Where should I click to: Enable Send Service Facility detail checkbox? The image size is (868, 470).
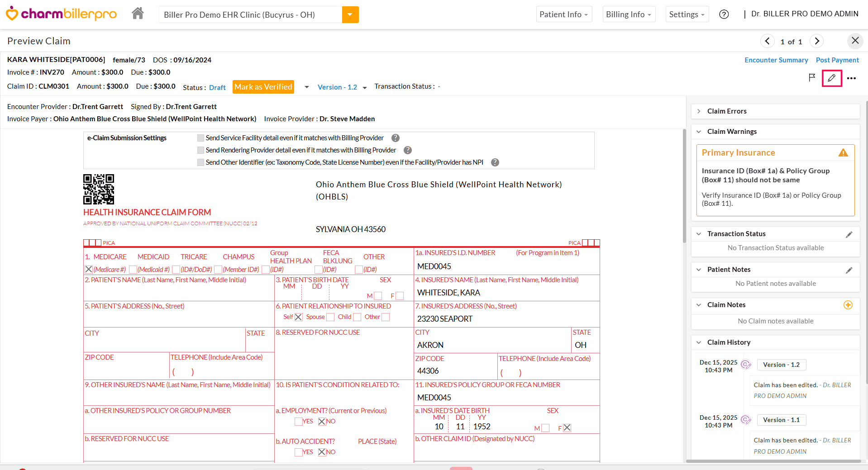(x=200, y=138)
